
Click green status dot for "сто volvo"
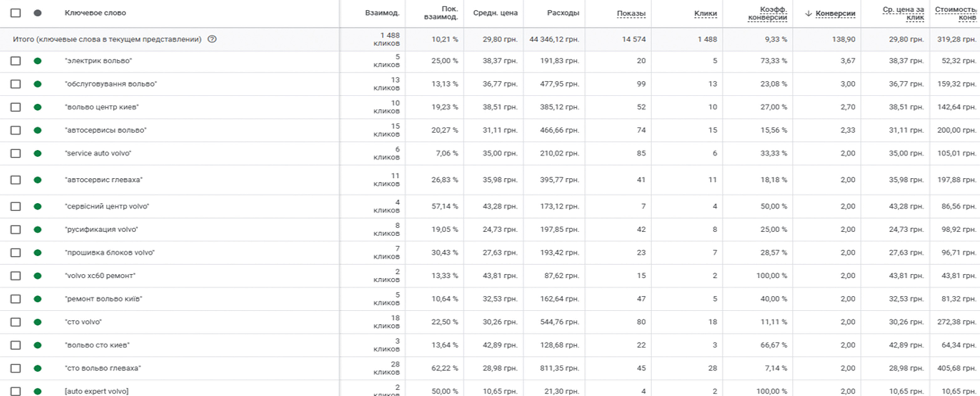click(37, 322)
